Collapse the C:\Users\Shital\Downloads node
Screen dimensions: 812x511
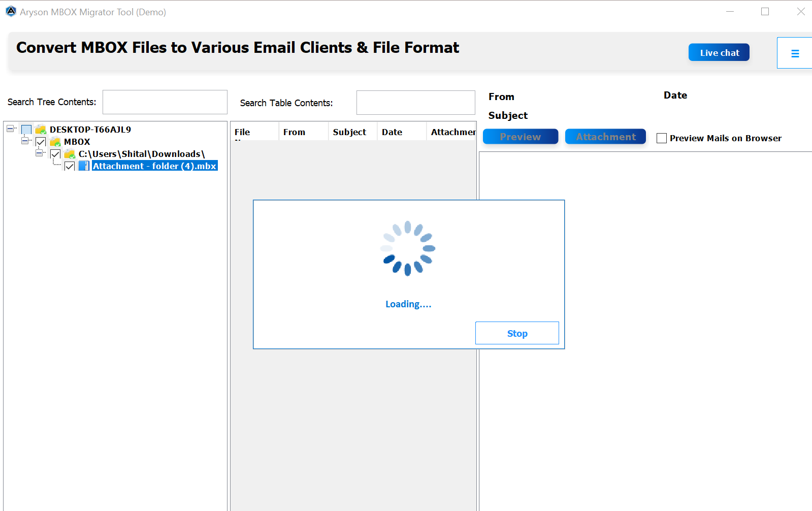pyautogui.click(x=39, y=153)
